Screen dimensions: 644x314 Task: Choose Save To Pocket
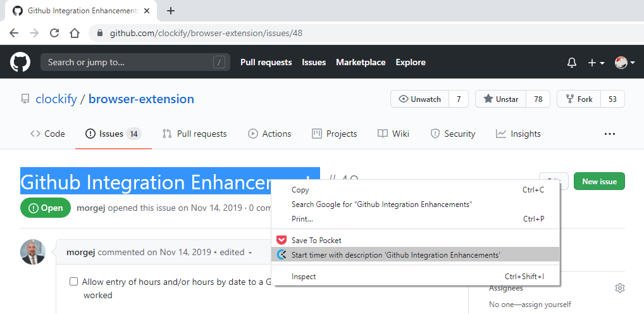click(x=416, y=241)
